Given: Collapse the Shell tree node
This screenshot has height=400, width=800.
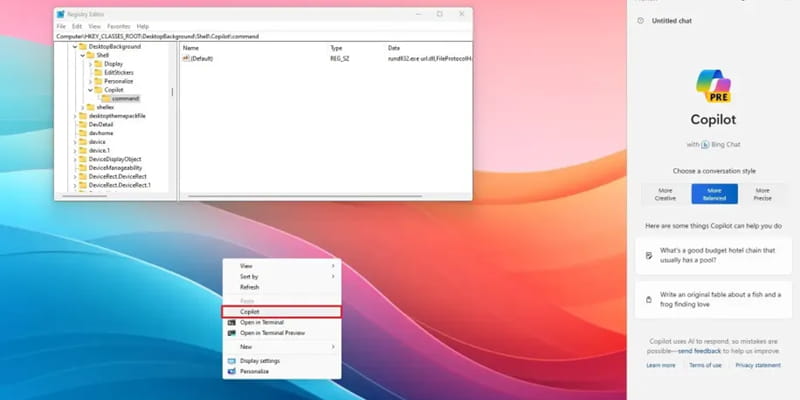Looking at the screenshot, I should (x=83, y=55).
